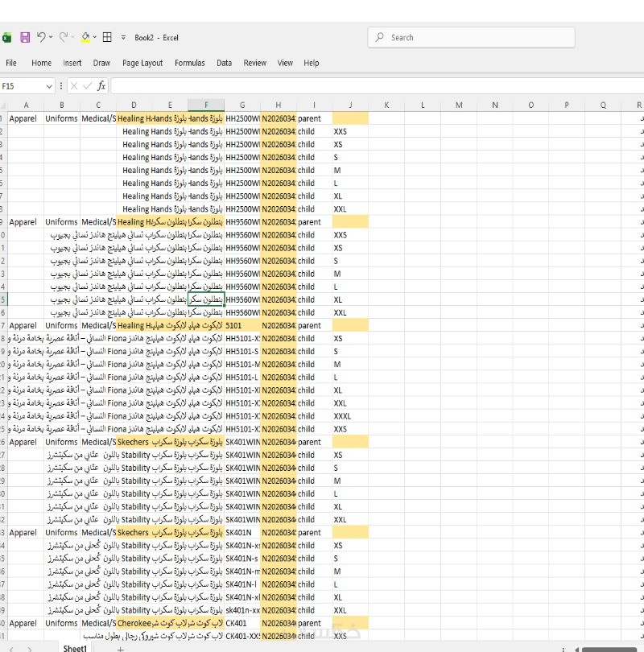Select column F header
This screenshot has width=644, height=652.
206,105
